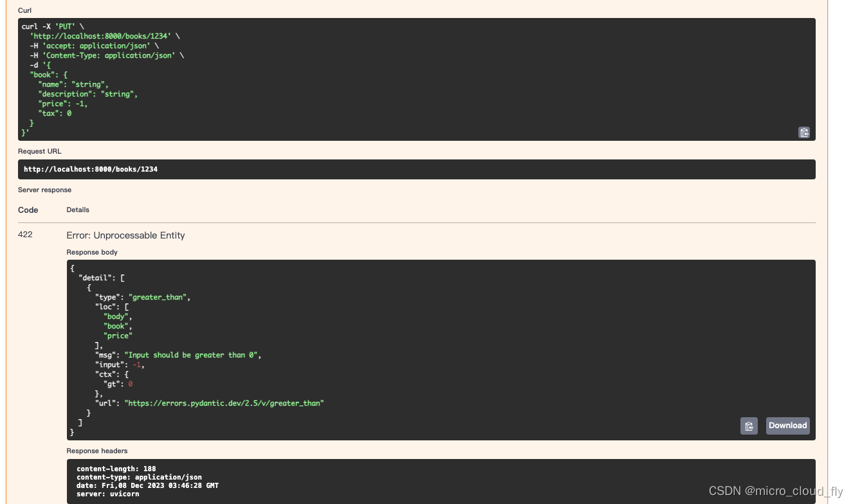Click the "body" entry in loc array
The width and height of the screenshot is (853, 504).
(x=118, y=316)
